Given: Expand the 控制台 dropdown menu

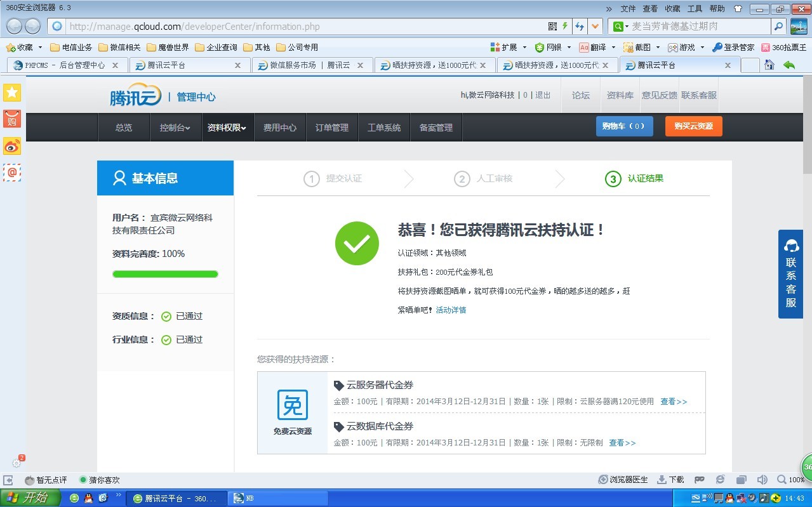Looking at the screenshot, I should (x=175, y=128).
